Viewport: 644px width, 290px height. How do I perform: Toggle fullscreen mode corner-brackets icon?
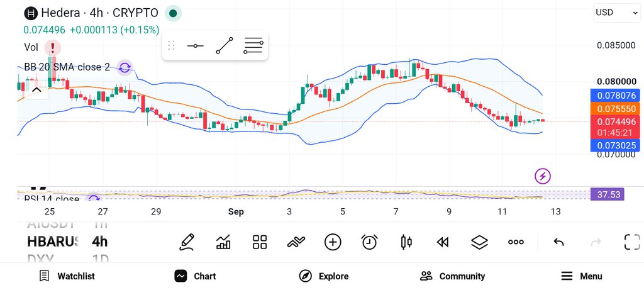click(632, 242)
